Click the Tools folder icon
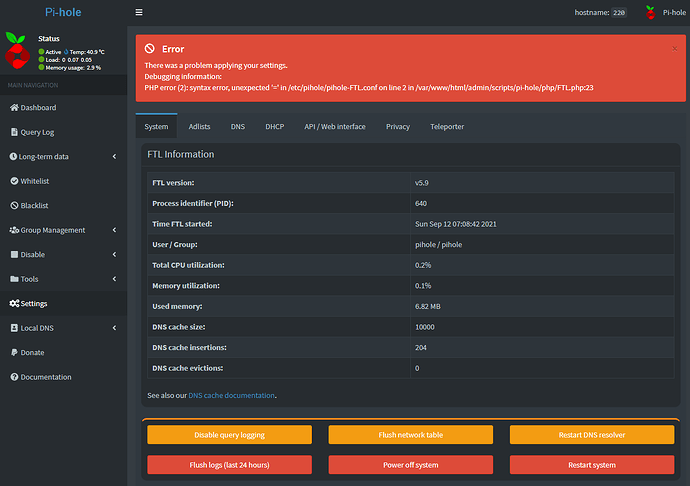Image resolution: width=690 pixels, height=486 pixels. pos(14,279)
